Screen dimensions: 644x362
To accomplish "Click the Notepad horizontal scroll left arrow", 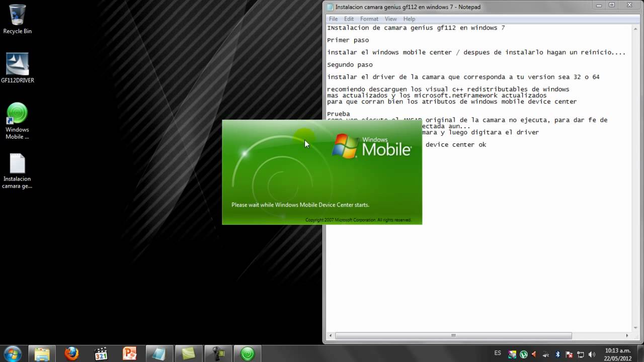I will (x=330, y=335).
